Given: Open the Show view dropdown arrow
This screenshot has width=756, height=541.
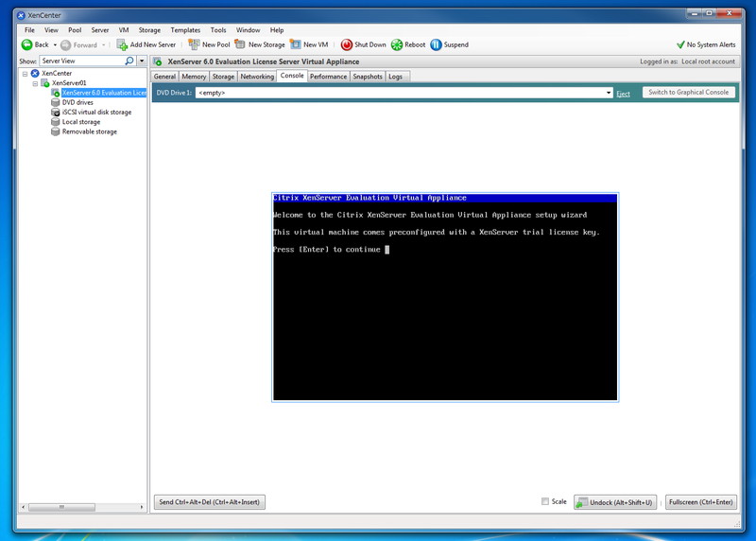Looking at the screenshot, I should point(142,61).
